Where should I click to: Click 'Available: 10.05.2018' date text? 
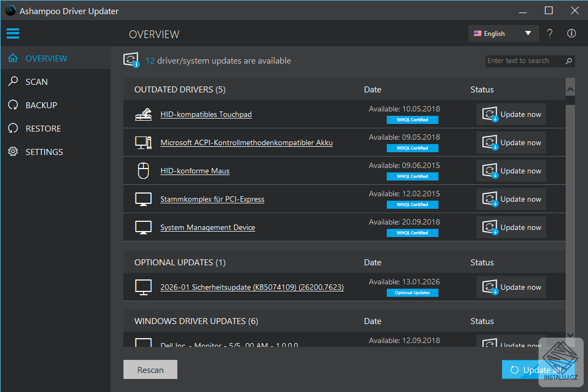[404, 109]
